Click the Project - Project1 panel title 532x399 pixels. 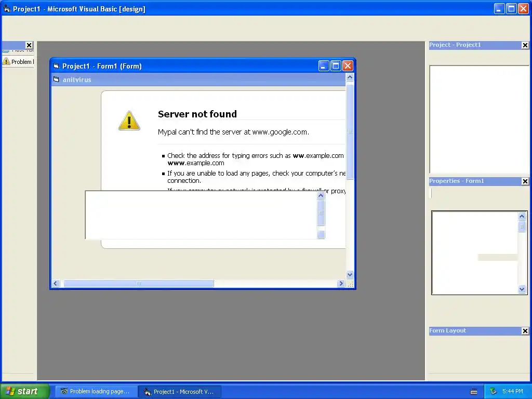pyautogui.click(x=455, y=45)
